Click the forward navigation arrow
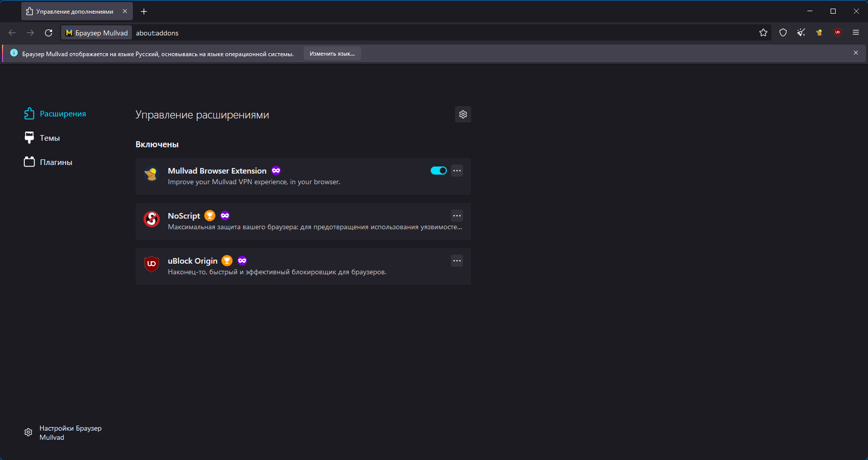The width and height of the screenshot is (868, 460). click(x=30, y=33)
